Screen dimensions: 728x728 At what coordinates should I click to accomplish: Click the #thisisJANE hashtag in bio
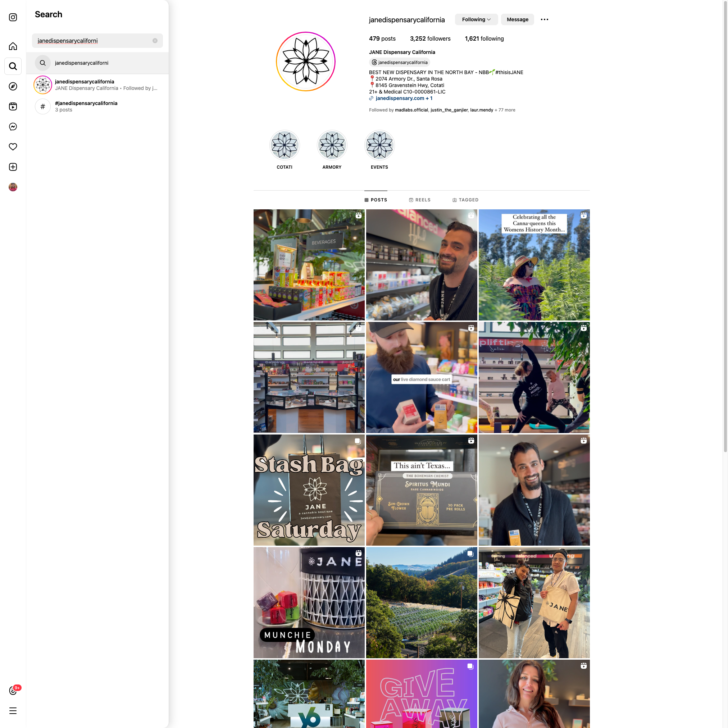tap(509, 72)
